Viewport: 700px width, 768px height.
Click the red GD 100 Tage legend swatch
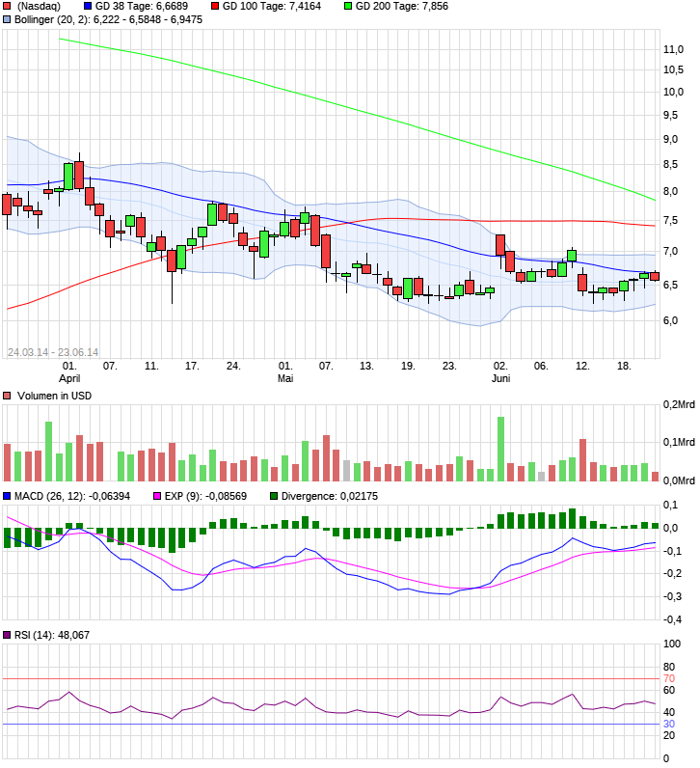tap(215, 7)
